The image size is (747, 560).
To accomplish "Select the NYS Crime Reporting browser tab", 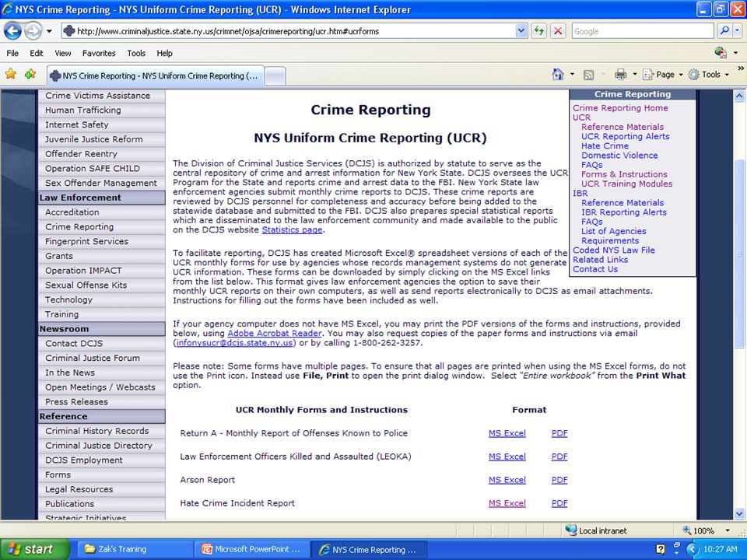I will coord(156,75).
